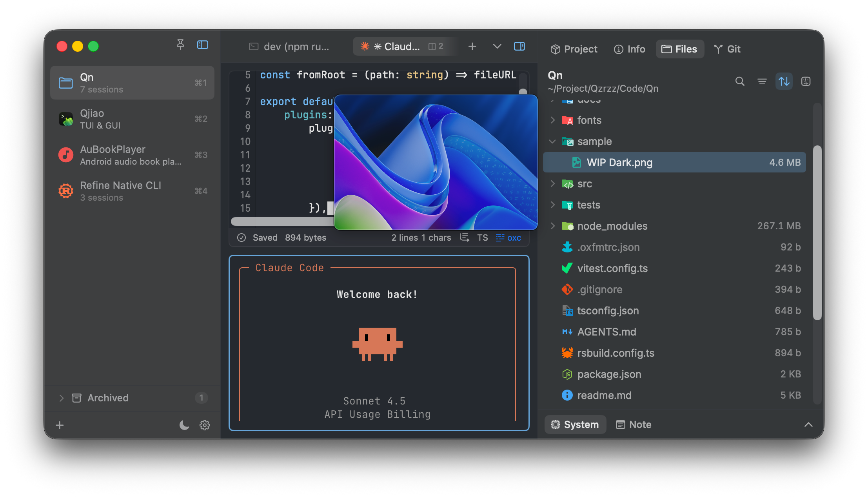The width and height of the screenshot is (868, 497).
Task: Click the src folder icon
Action: pos(567,183)
